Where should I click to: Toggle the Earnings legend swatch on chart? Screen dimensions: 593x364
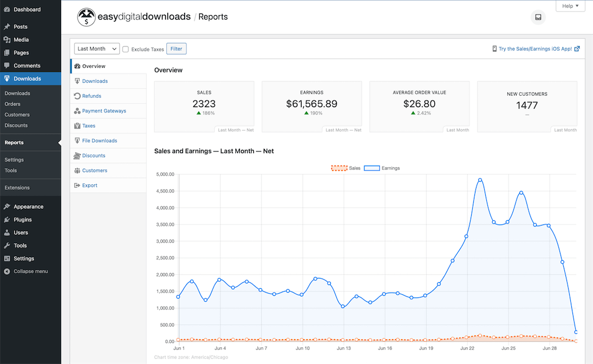[372, 168]
